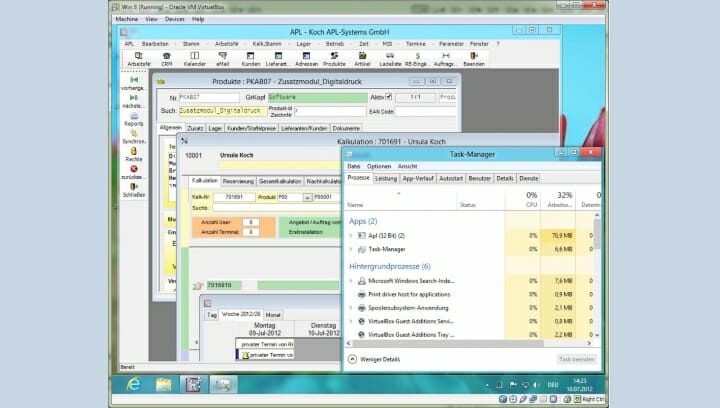Open Lieferanten toolbar icon
The image size is (720, 408).
click(278, 59)
